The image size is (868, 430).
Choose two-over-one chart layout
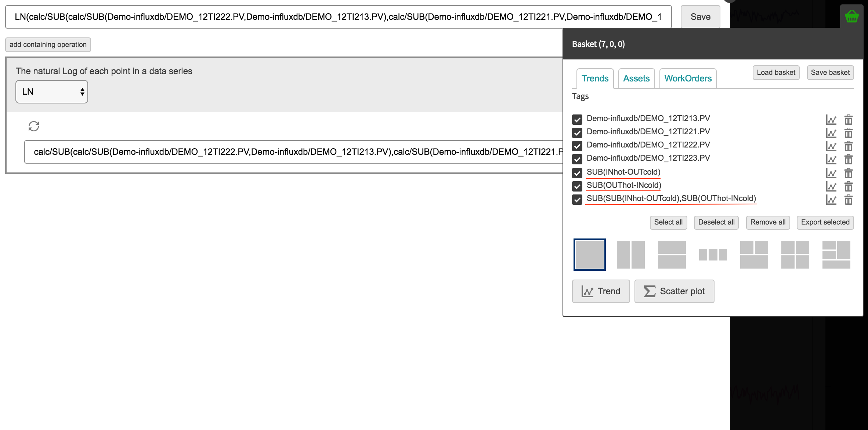[754, 255]
